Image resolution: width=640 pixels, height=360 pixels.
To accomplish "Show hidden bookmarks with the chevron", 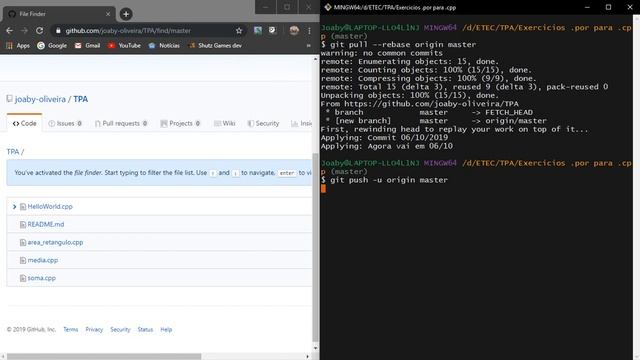I will pyautogui.click(x=309, y=46).
